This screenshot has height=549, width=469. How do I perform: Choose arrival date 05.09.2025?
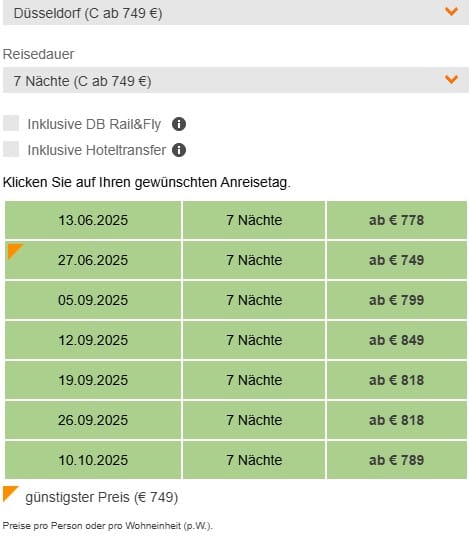pyautogui.click(x=93, y=300)
